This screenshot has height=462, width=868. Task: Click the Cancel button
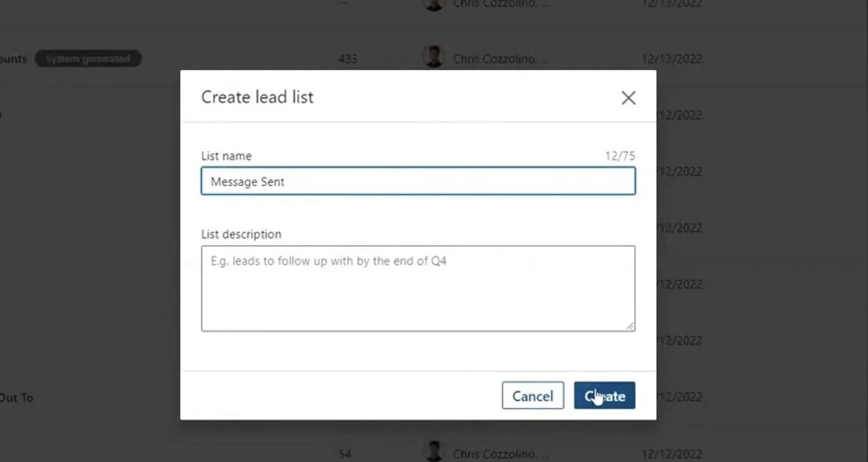pyautogui.click(x=533, y=396)
